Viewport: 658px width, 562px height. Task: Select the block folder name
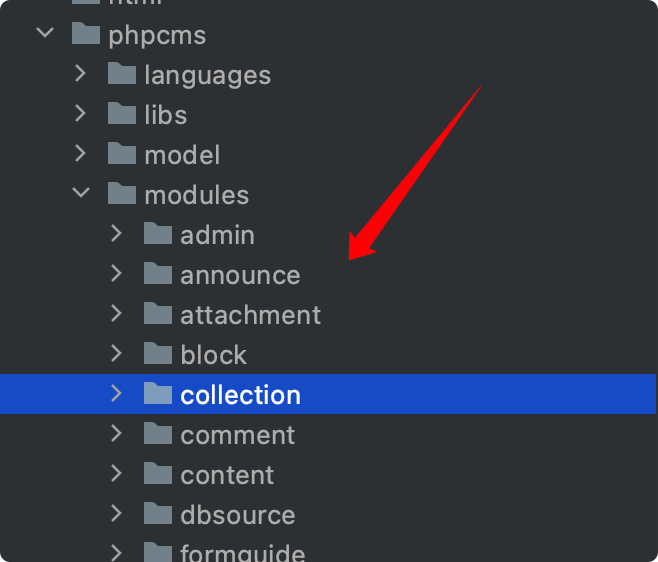click(x=214, y=355)
